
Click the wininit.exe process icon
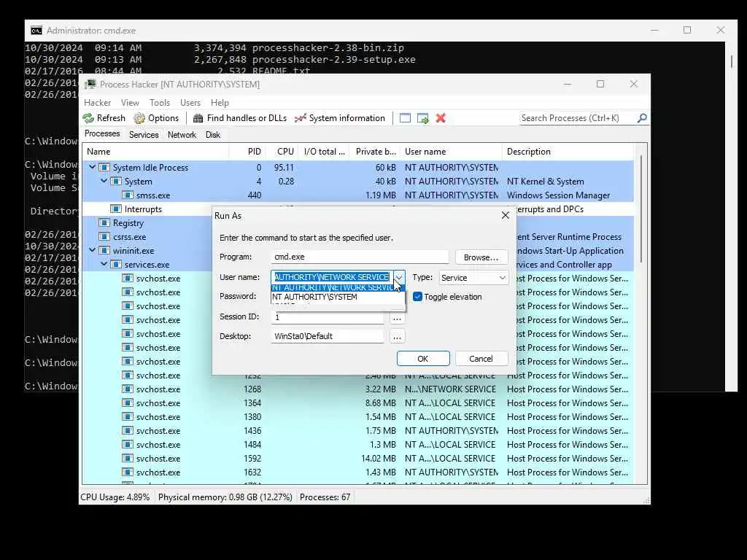[104, 251]
